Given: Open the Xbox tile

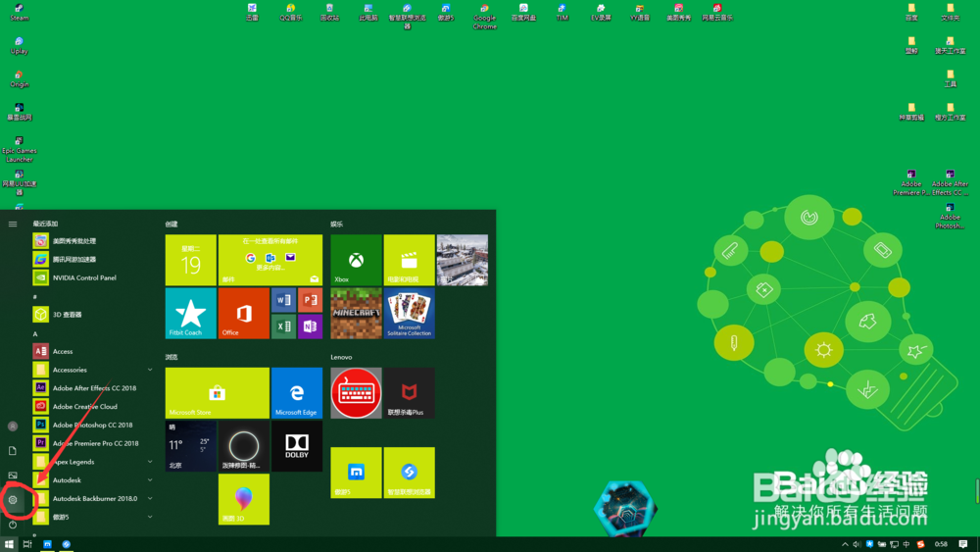Looking at the screenshot, I should click(356, 260).
